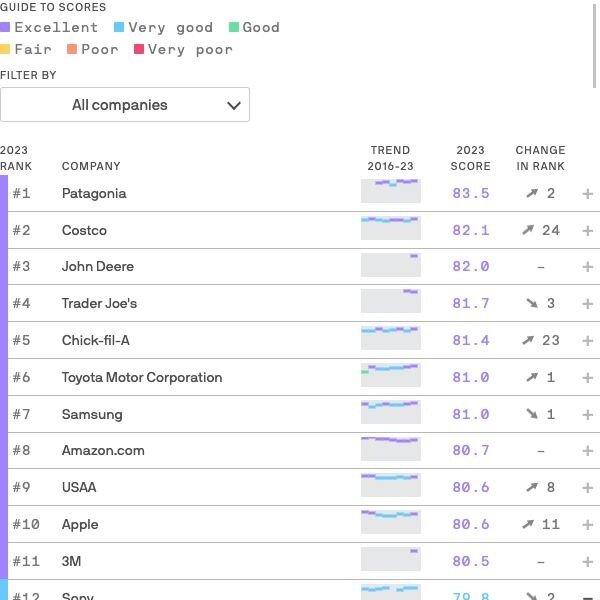Click the Change in Rank column header
This screenshot has height=600, width=600.
540,158
